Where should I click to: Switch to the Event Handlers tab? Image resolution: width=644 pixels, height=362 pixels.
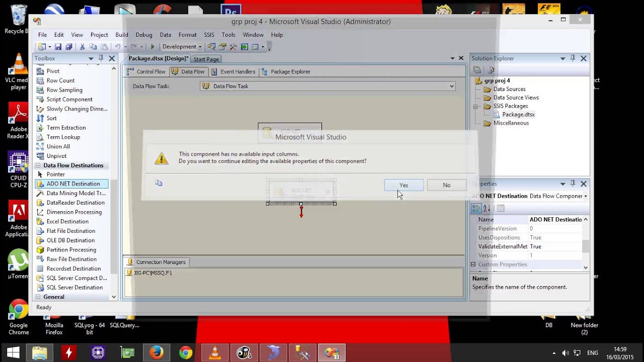pos(233,71)
